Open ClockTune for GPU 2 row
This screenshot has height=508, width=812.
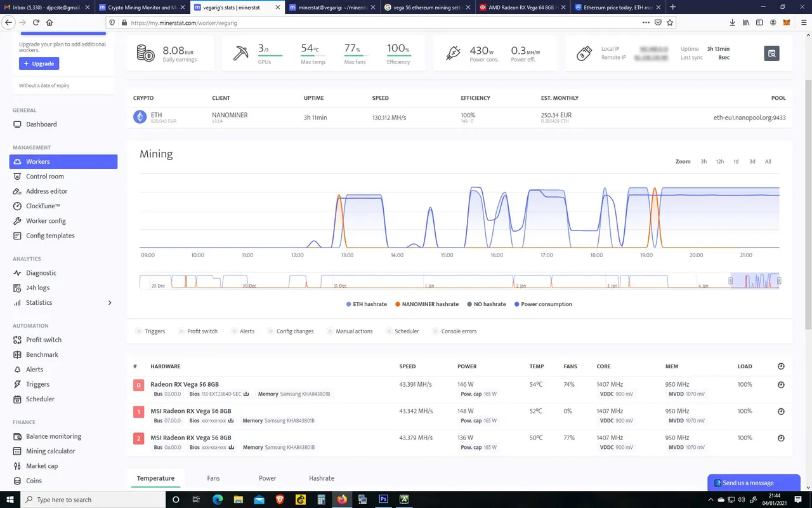tap(781, 438)
